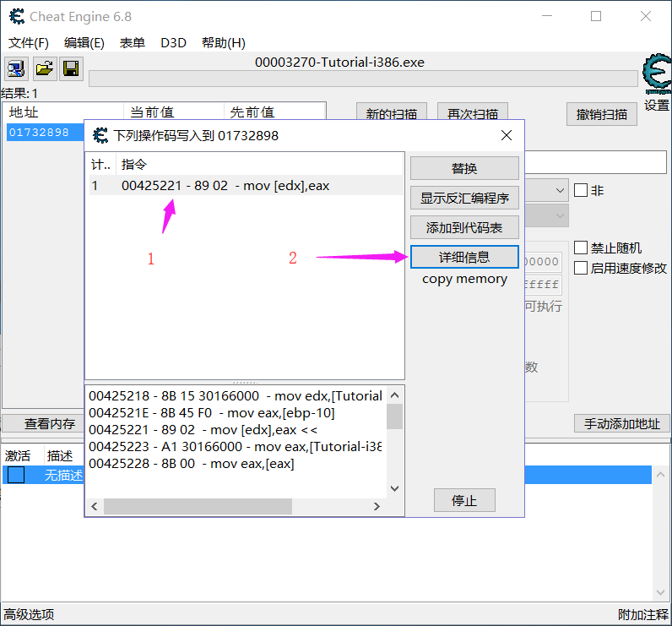Click the 无描述 entry in address table
This screenshot has height=626, width=672.
coord(63,475)
